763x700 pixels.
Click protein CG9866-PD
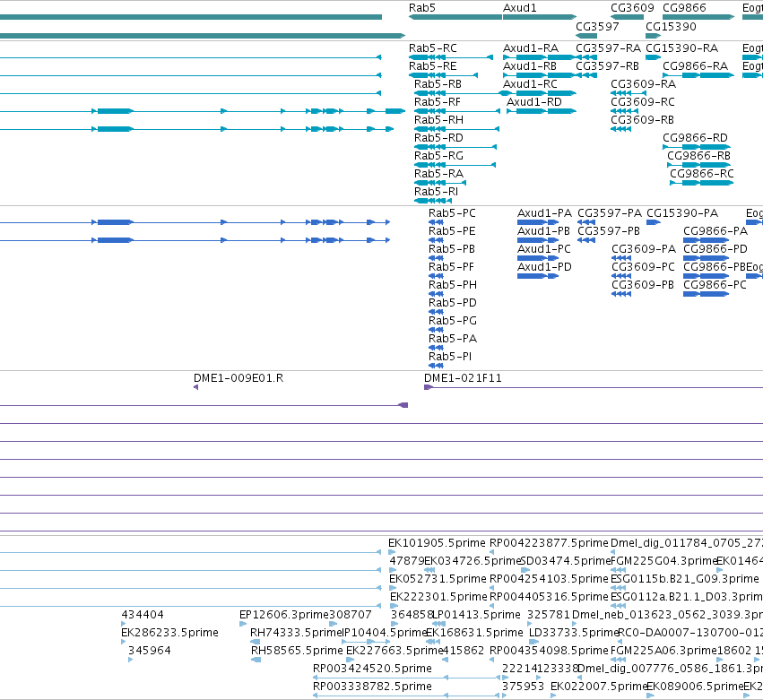click(715, 249)
